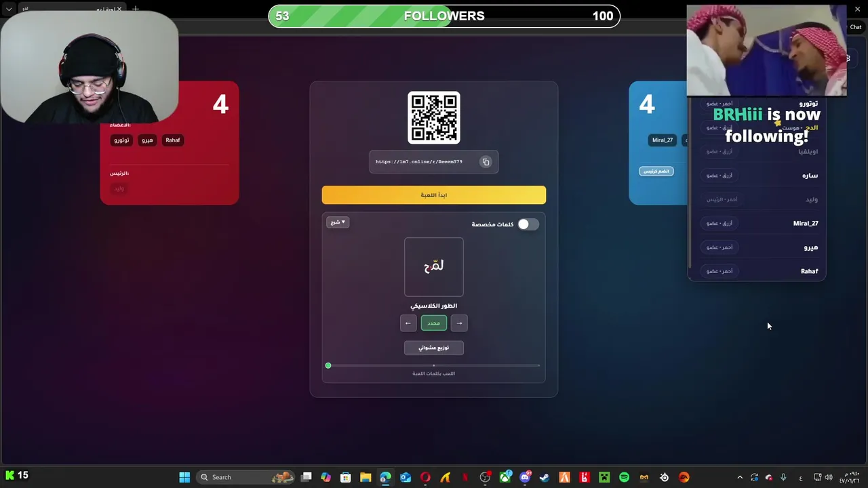Click the green word-count slider handle
868x488 pixels.
(x=328, y=366)
